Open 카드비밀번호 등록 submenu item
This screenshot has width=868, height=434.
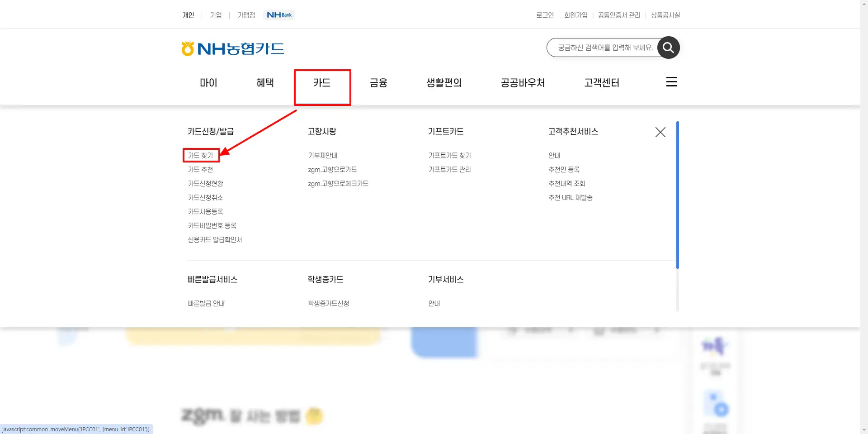pyautogui.click(x=212, y=225)
